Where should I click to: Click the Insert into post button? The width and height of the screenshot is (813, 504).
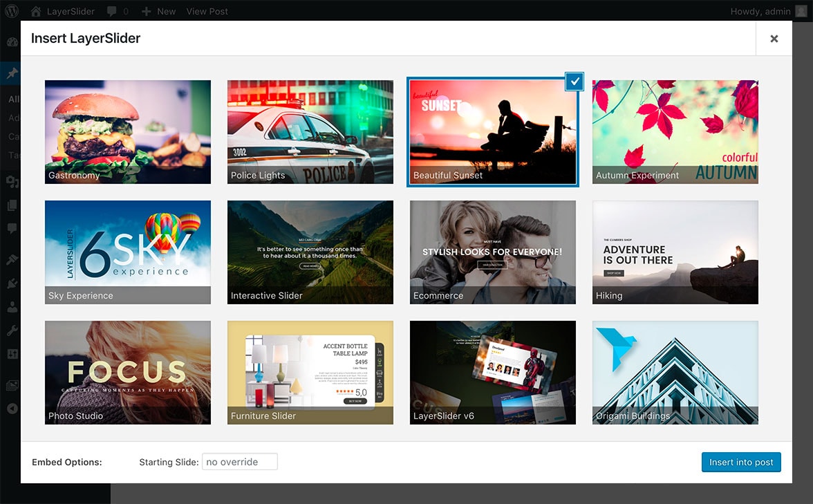click(x=741, y=462)
